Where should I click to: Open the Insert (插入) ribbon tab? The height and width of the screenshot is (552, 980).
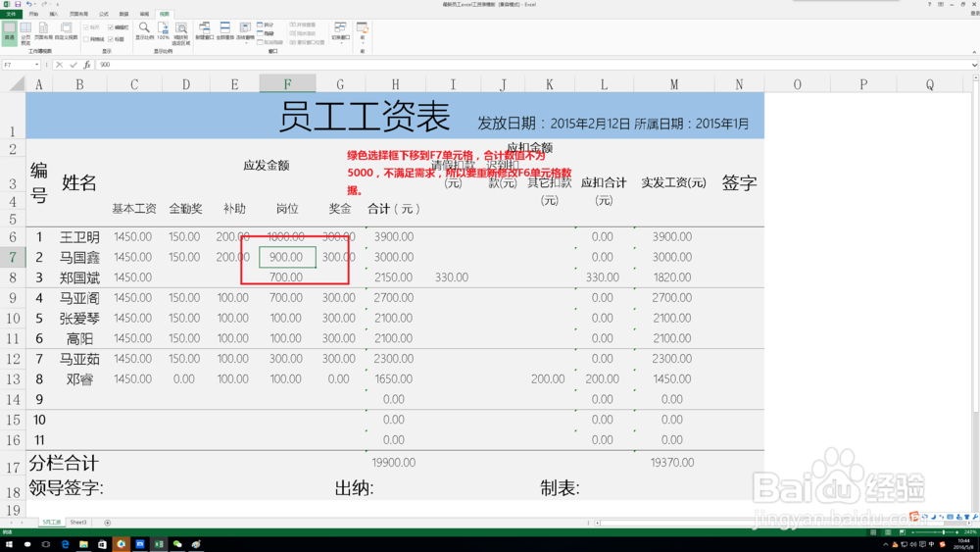pos(54,14)
